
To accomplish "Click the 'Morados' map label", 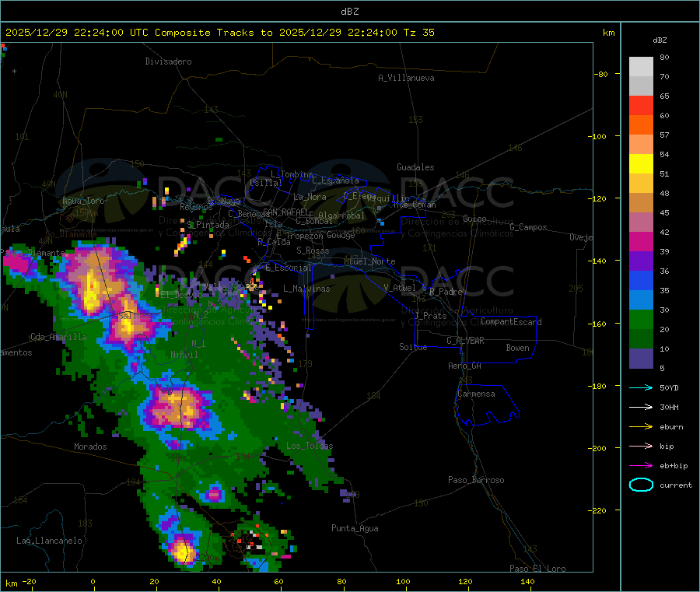I will coord(90,447).
